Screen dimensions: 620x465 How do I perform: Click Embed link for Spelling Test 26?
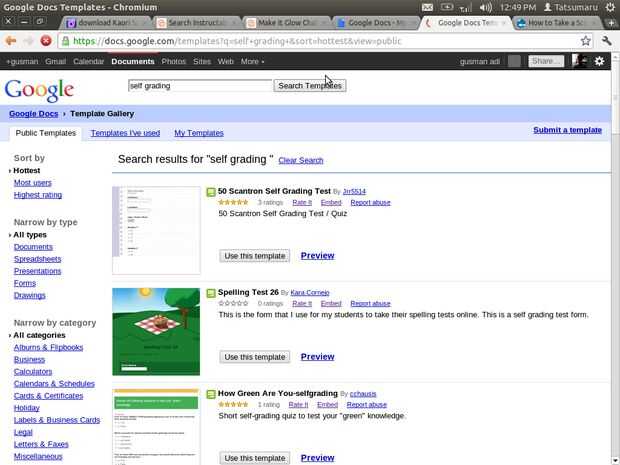coord(331,303)
